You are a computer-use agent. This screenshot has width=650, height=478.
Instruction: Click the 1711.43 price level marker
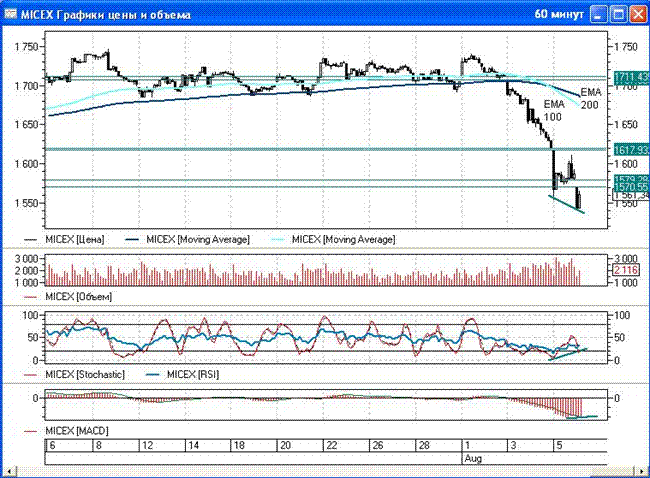[x=627, y=77]
